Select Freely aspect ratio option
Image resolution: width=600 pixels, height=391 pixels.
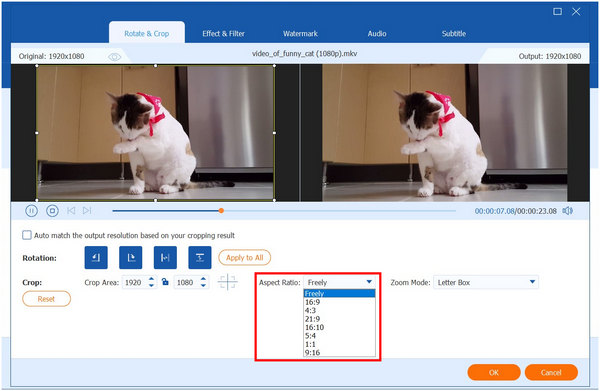339,293
